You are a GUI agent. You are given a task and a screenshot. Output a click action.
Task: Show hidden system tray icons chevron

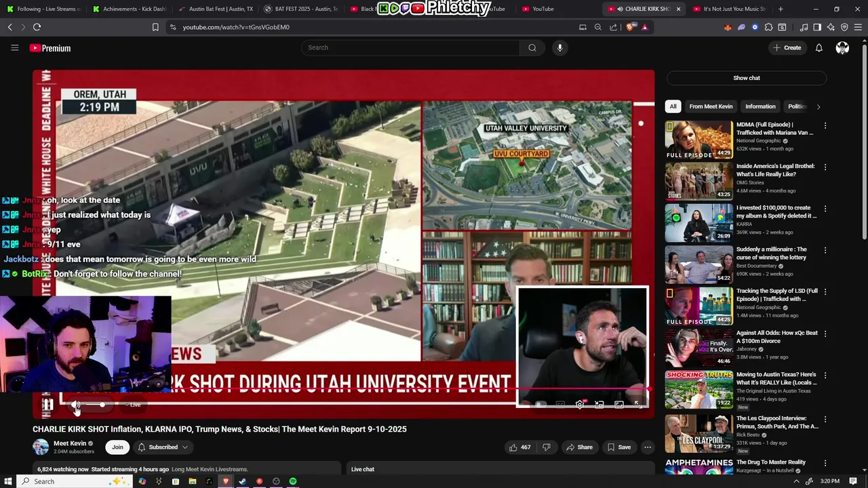click(796, 481)
